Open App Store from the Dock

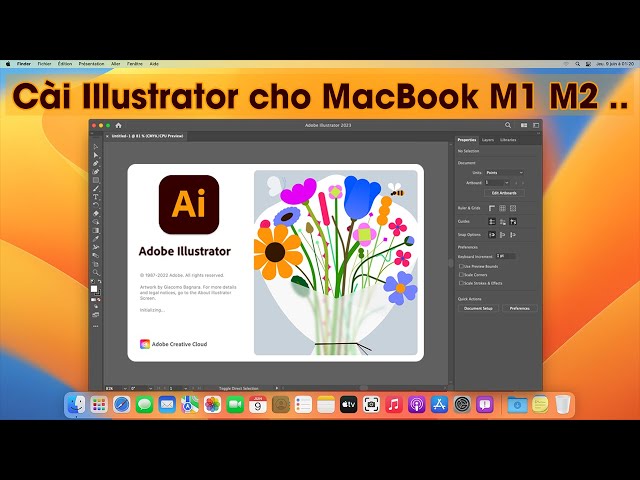(x=439, y=404)
